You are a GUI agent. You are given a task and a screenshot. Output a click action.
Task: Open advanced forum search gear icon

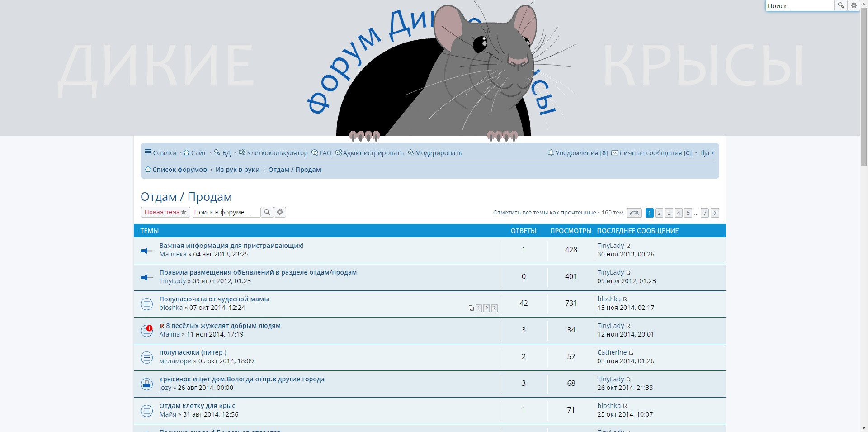(x=280, y=212)
